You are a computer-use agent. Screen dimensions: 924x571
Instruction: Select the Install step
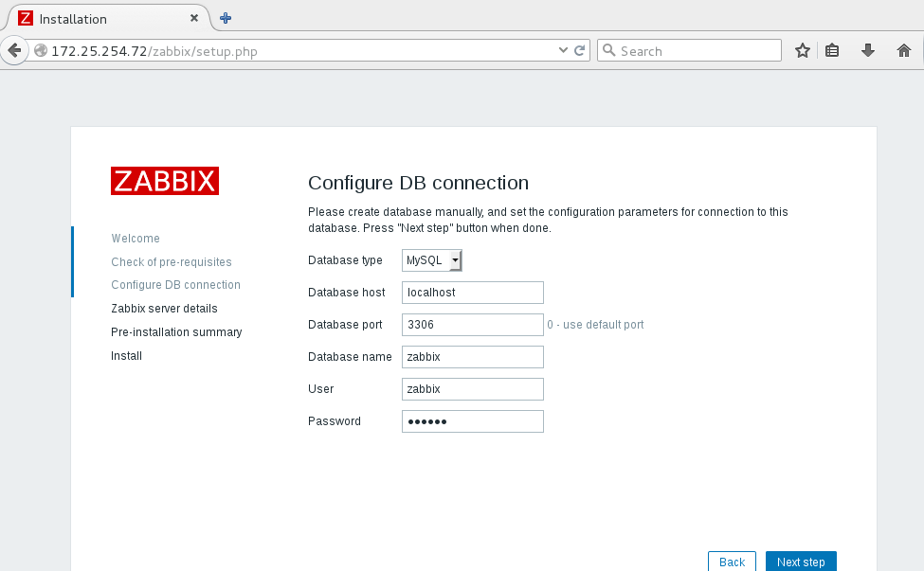[127, 355]
